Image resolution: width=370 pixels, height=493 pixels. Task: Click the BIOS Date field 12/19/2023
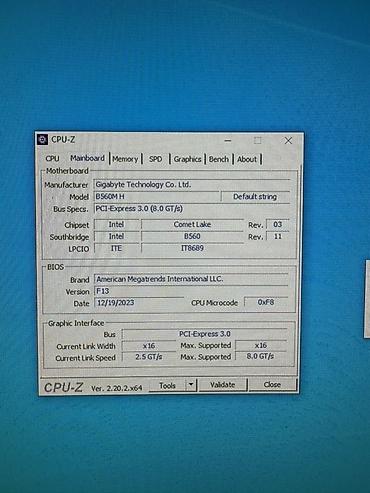pyautogui.click(x=139, y=303)
